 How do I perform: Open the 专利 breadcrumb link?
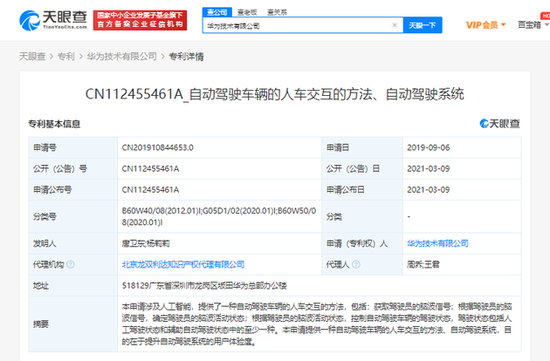pyautogui.click(x=66, y=56)
